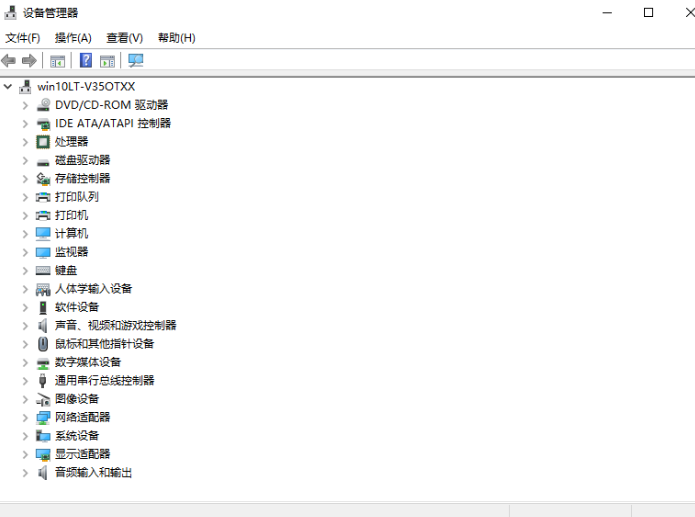Image resolution: width=695 pixels, height=517 pixels.
Task: Expand the 显示适配器 node
Action: [25, 454]
